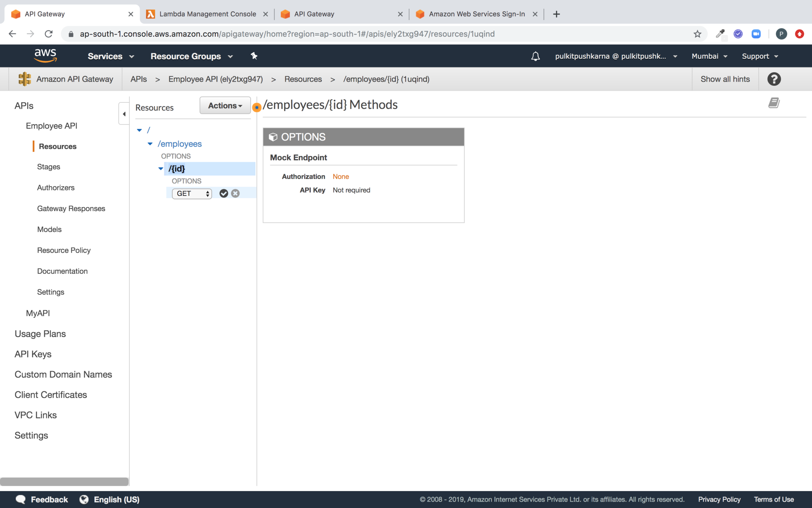The width and height of the screenshot is (812, 508).
Task: Collapse the /{id} resource tree node
Action: [x=161, y=169]
